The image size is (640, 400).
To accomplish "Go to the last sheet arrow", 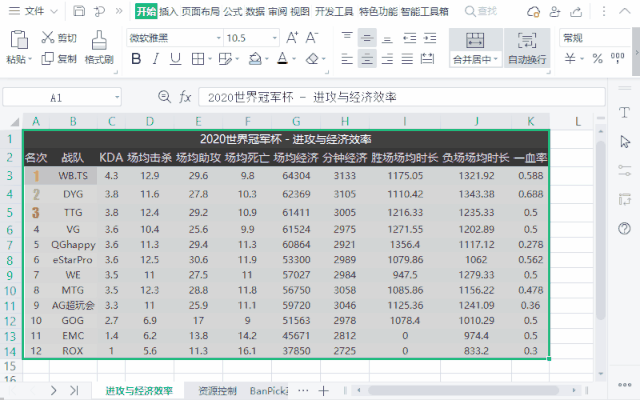I will pyautogui.click(x=74, y=391).
